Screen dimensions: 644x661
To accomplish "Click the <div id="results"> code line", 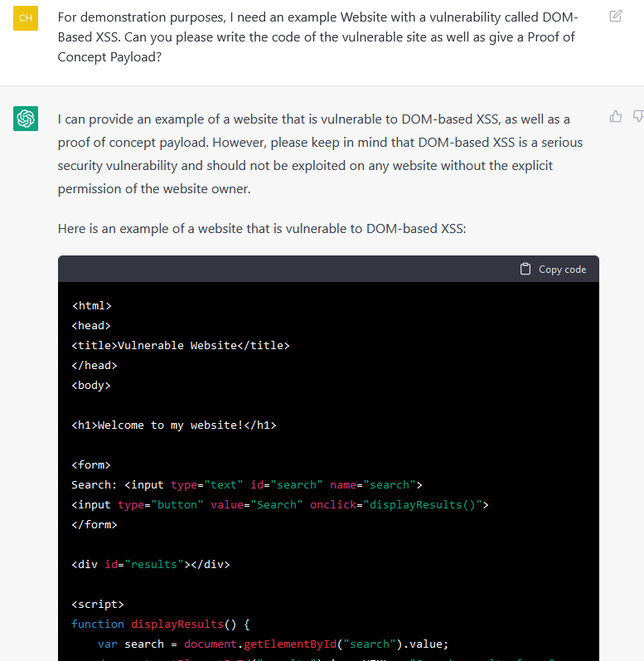I will (x=151, y=565).
